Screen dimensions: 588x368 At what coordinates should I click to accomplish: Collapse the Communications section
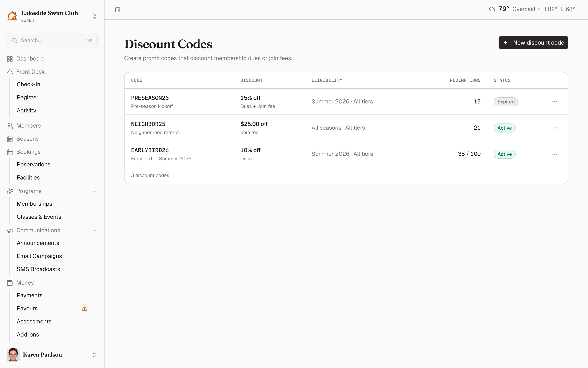pyautogui.click(x=95, y=230)
